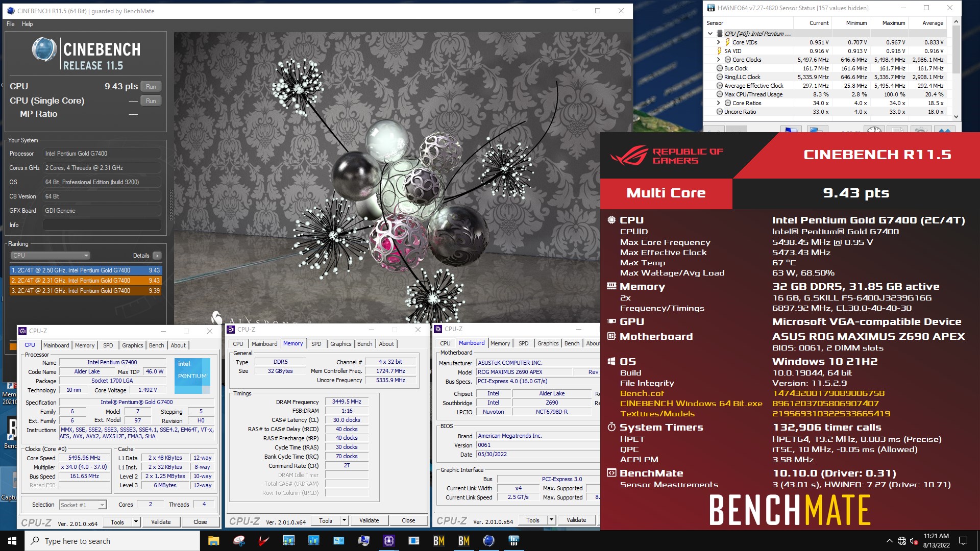This screenshot has width=980, height=551.
Task: Click the taskbar clock showing 11:21 AM
Action: coord(936,541)
